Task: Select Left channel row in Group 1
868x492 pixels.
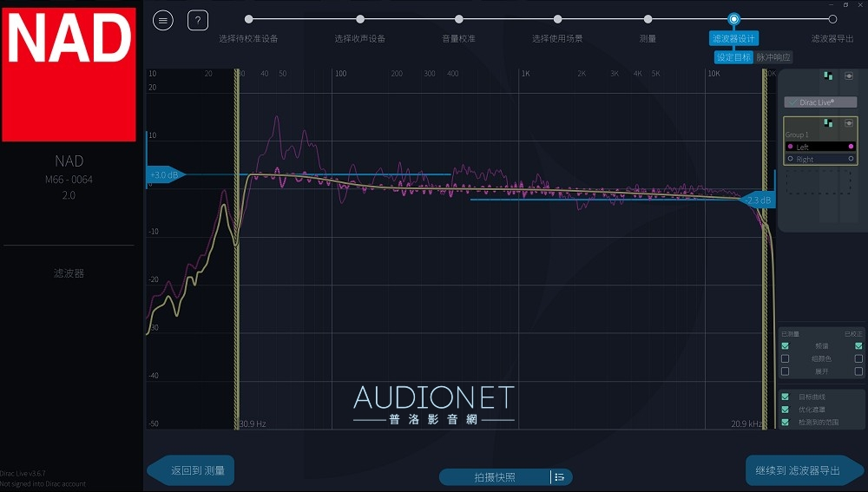Action: coord(820,147)
